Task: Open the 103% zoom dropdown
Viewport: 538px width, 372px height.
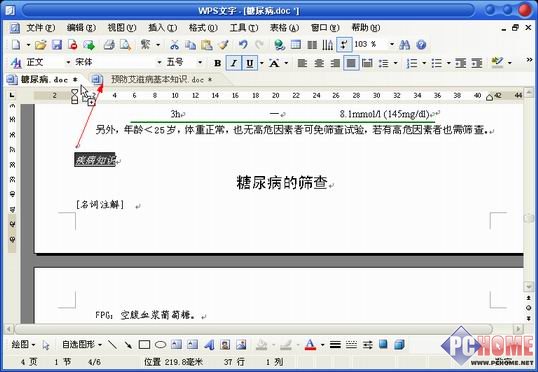Action: pos(391,45)
